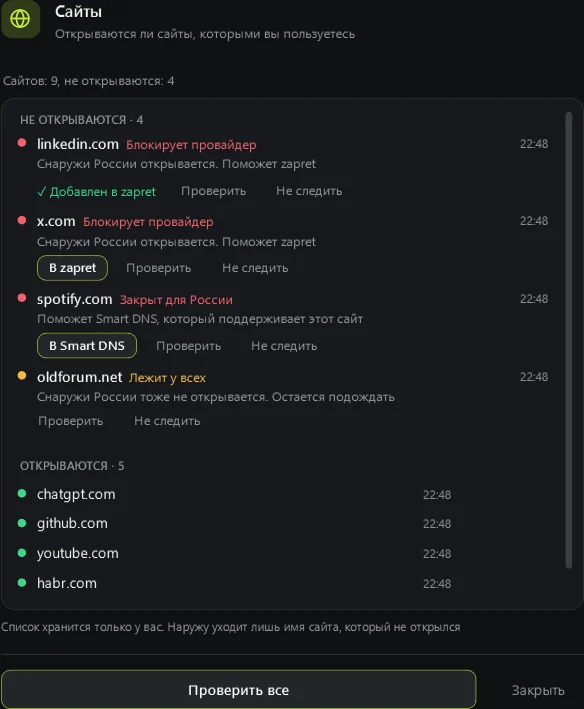Screen dimensions: 584x709
Task: Click the site list vertical scrollbar
Action: (569, 340)
